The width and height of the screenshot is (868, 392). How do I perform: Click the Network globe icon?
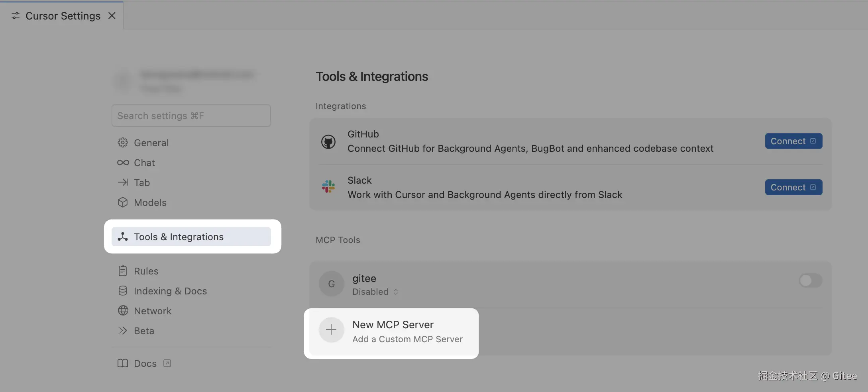123,311
